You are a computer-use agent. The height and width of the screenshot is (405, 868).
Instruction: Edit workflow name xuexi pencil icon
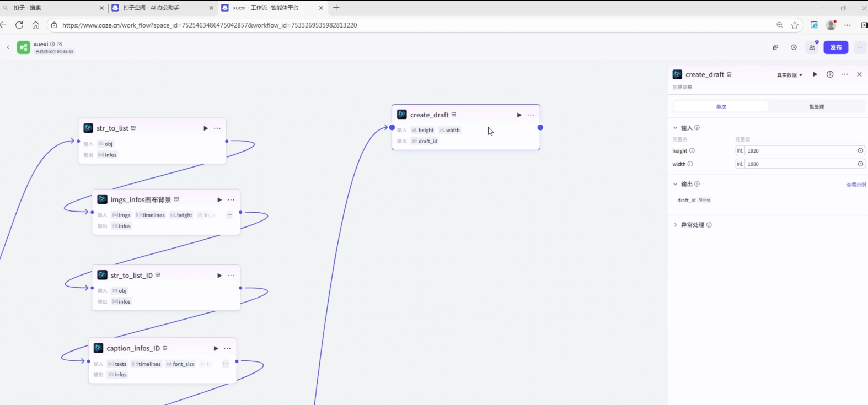(x=60, y=44)
